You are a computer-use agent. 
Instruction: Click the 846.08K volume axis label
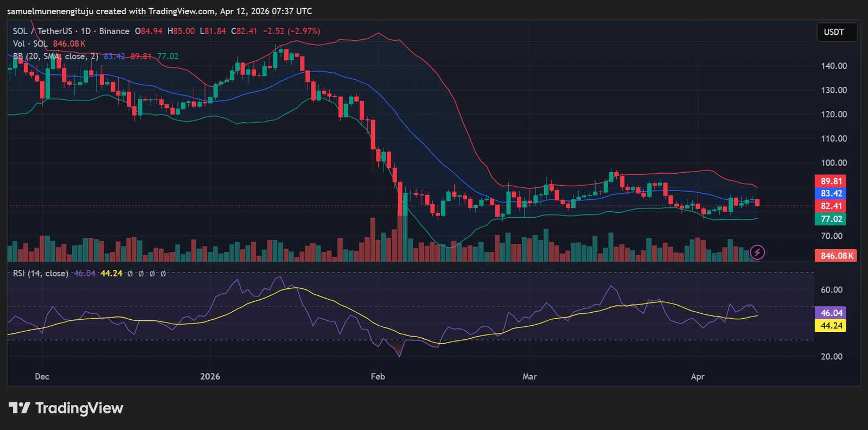pyautogui.click(x=836, y=256)
